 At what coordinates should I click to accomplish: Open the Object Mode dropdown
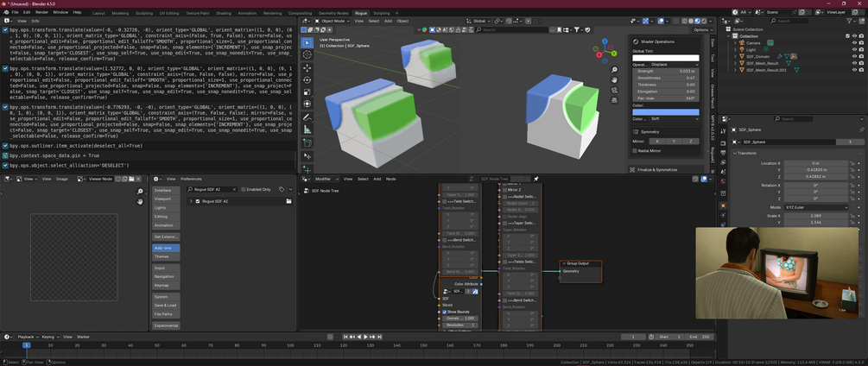pyautogui.click(x=331, y=21)
